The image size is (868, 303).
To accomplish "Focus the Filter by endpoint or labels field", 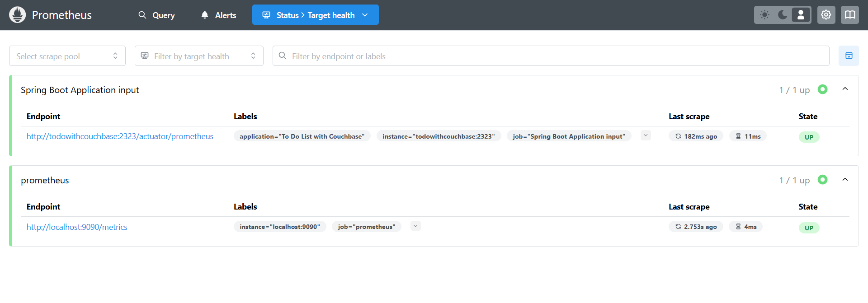I will (551, 56).
